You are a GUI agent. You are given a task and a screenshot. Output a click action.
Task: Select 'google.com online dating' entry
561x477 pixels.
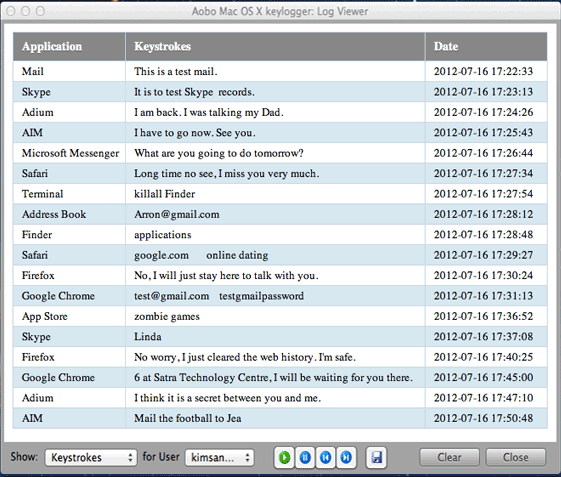(x=201, y=255)
